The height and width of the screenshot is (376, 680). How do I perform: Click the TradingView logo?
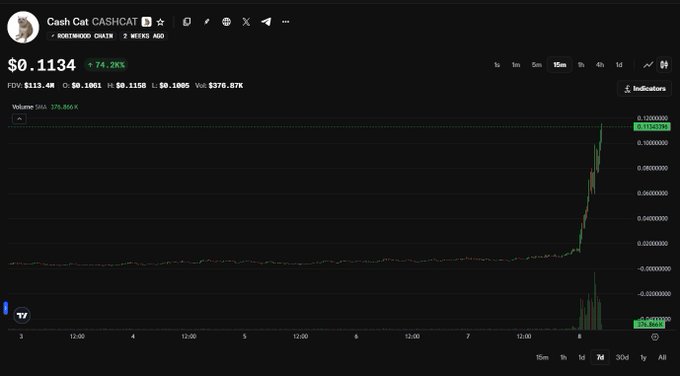22,315
